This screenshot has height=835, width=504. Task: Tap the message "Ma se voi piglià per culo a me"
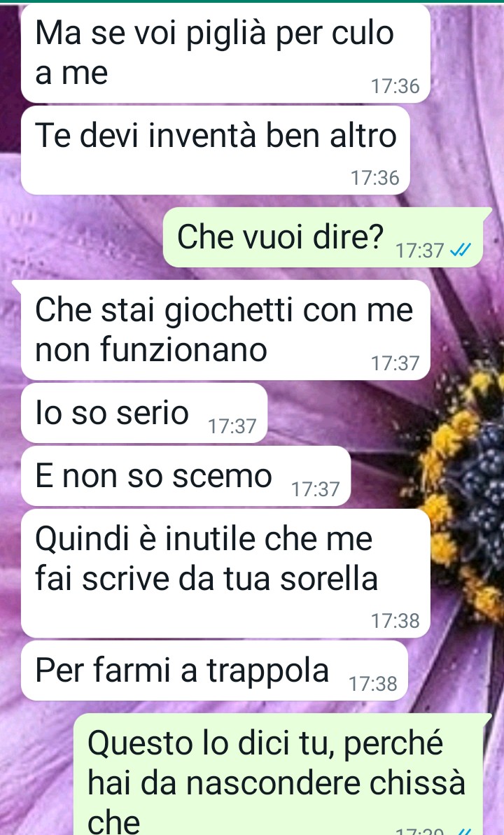[225, 53]
